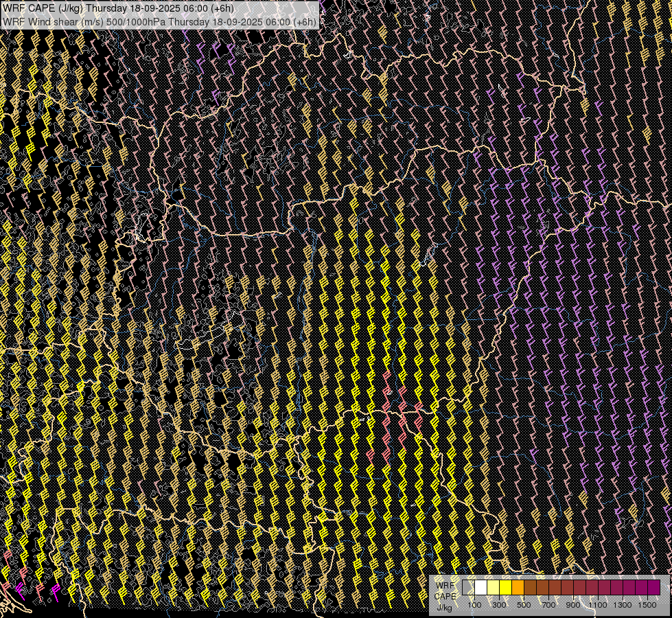Click the 1100 legend value
Viewport: 672px width, 618px height.
[x=598, y=605]
